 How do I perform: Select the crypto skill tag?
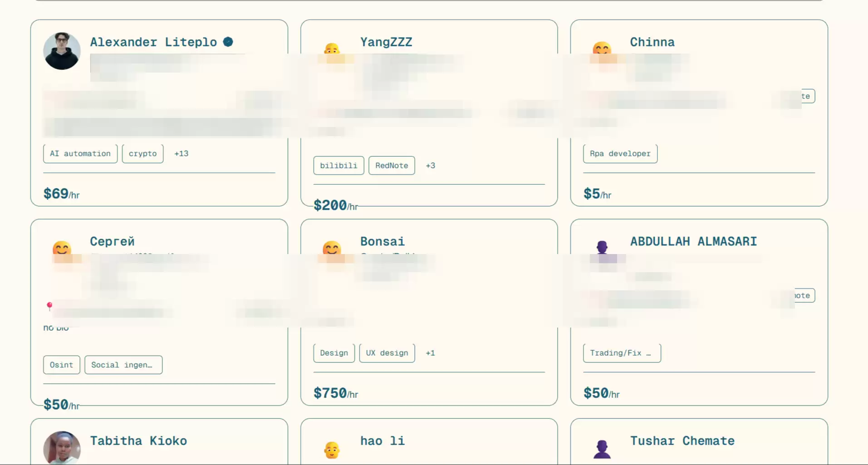(x=142, y=154)
